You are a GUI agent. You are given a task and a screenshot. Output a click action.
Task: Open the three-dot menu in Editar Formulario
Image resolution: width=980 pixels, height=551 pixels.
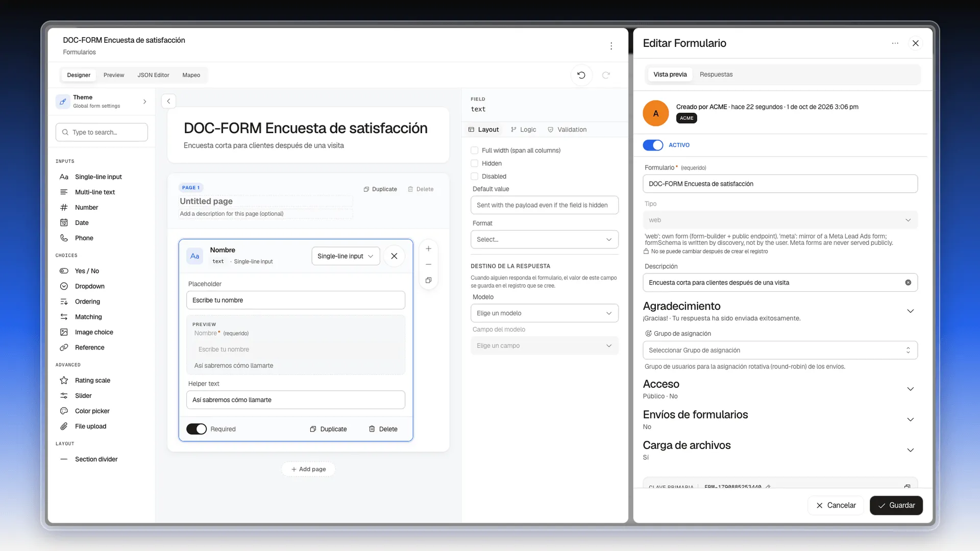(x=895, y=43)
